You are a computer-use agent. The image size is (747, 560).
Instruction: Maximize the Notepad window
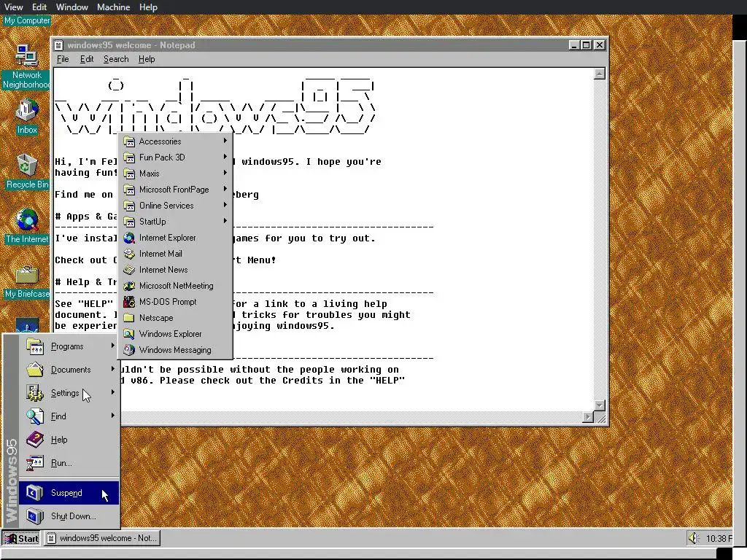click(x=587, y=44)
